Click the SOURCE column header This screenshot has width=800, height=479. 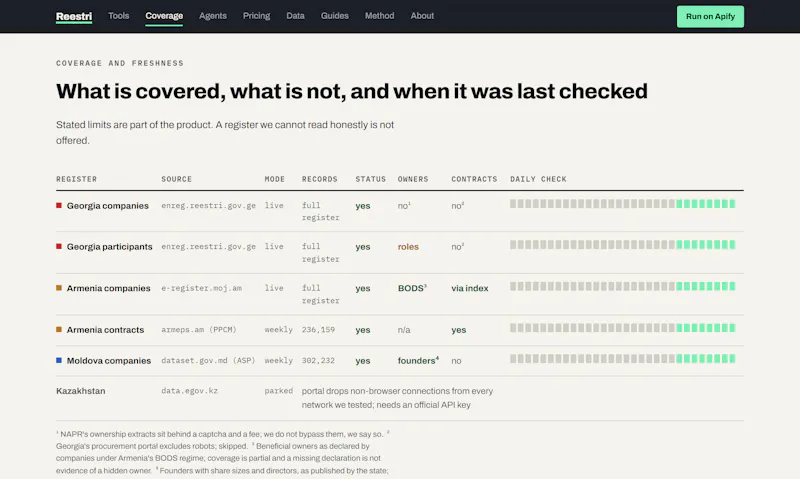pos(177,179)
